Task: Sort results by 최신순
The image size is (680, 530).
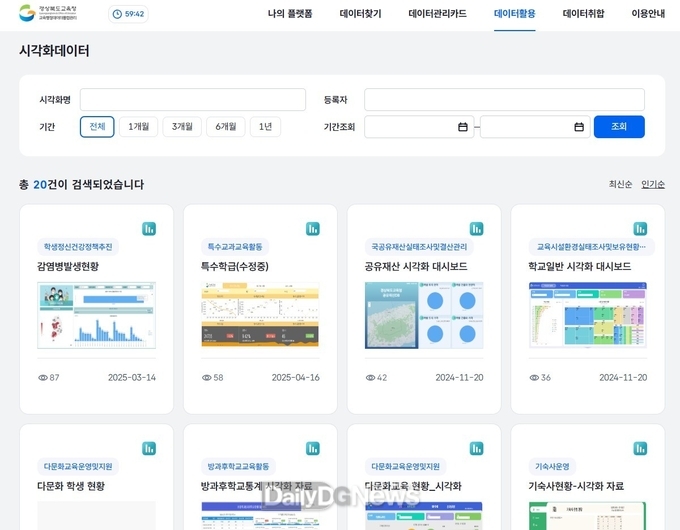Action: pos(620,184)
